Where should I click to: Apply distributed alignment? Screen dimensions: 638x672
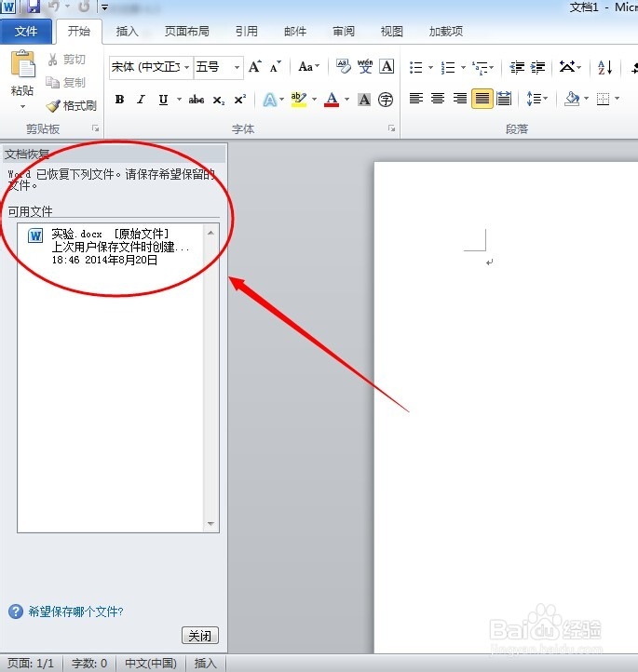click(504, 99)
